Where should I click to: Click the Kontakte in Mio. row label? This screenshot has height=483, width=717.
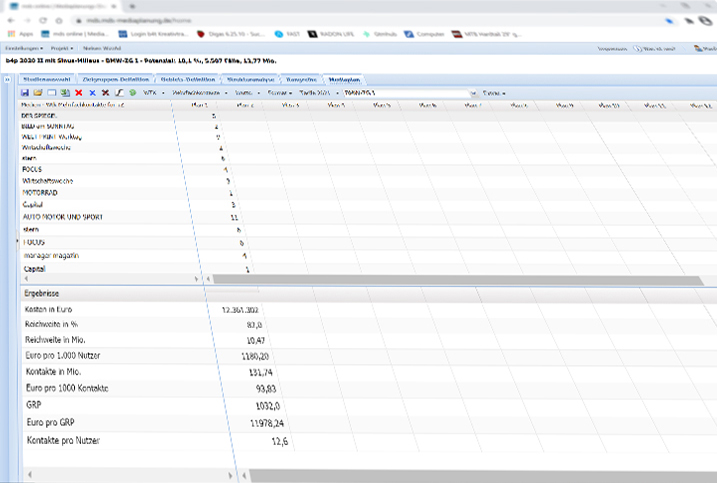(x=54, y=371)
